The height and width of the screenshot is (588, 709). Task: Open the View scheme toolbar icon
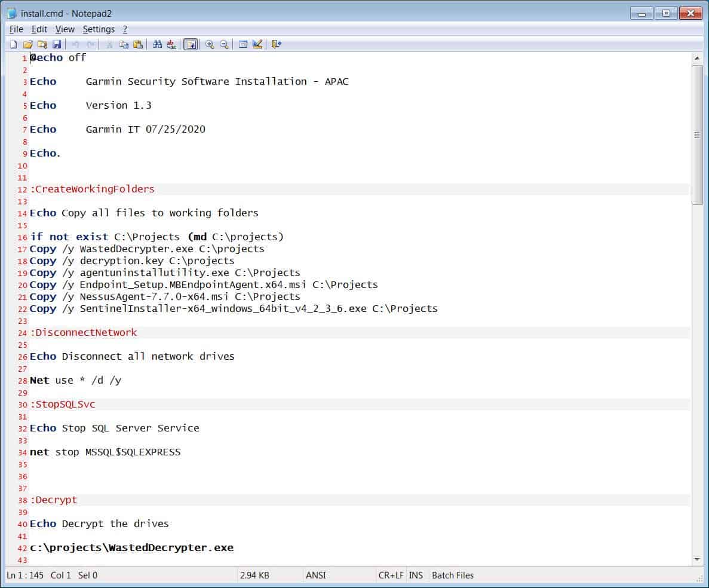click(x=243, y=44)
